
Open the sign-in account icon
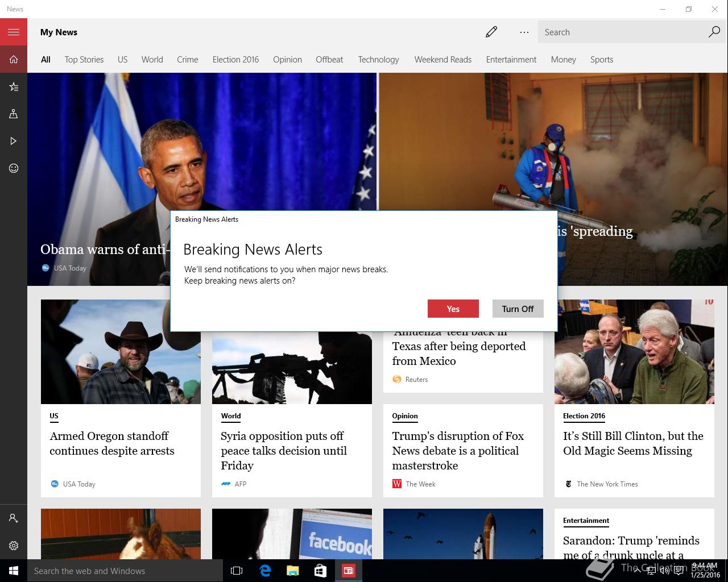[x=14, y=518]
